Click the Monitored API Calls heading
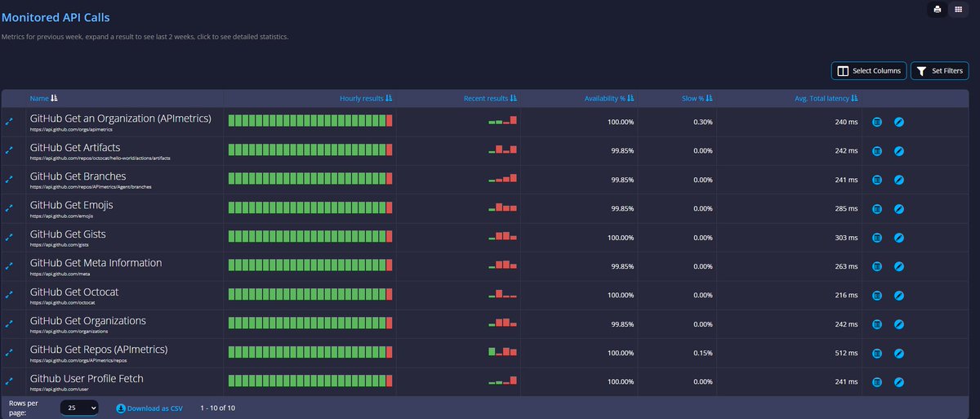This screenshot has width=980, height=419. (56, 17)
